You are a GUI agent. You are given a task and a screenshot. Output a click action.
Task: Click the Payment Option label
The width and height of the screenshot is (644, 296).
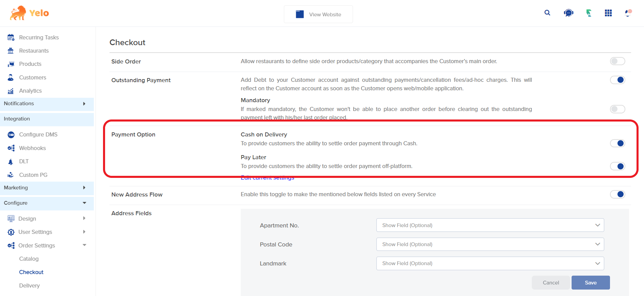point(133,134)
